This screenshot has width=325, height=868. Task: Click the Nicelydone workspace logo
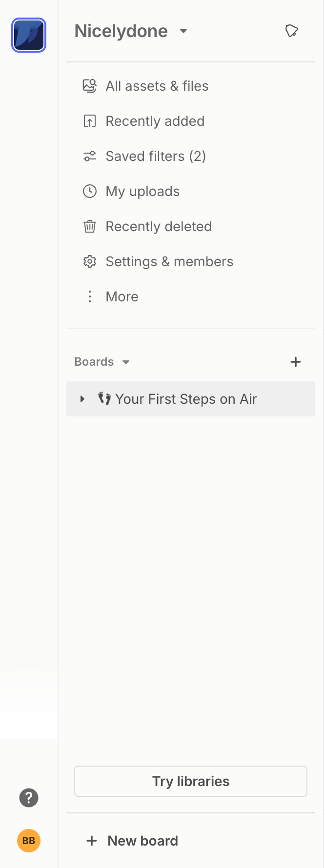[x=28, y=35]
